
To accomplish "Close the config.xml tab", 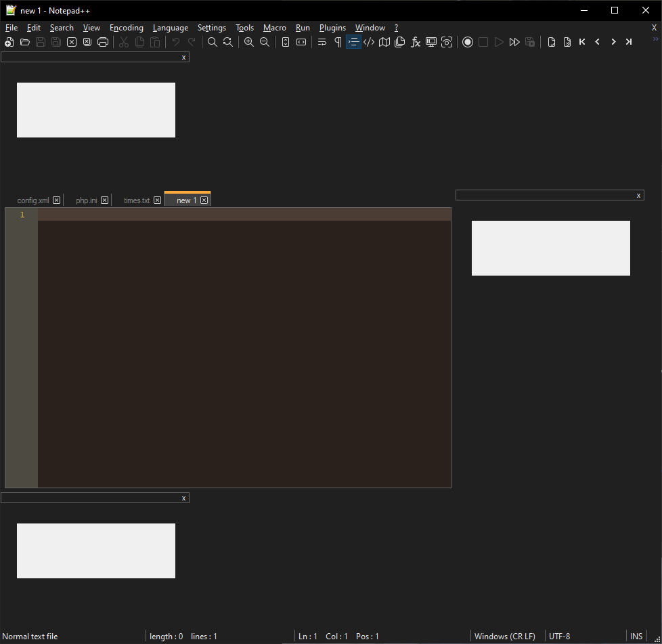I will pos(57,200).
